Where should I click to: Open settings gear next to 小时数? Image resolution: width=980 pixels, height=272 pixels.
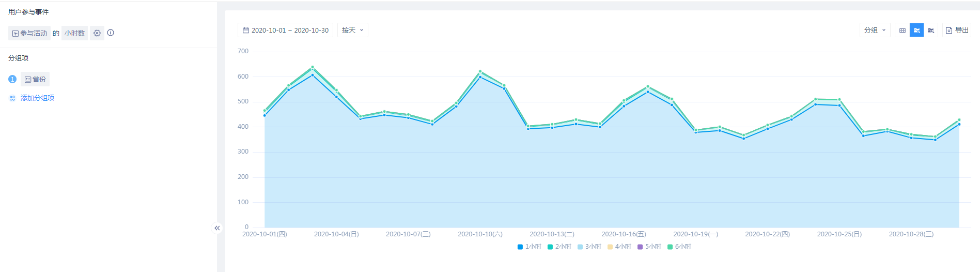[x=97, y=33]
